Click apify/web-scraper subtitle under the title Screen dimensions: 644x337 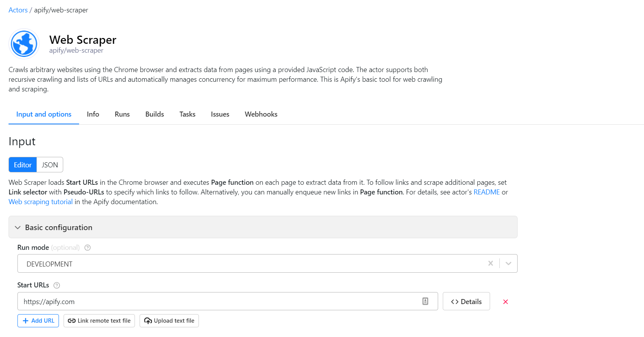(x=76, y=50)
